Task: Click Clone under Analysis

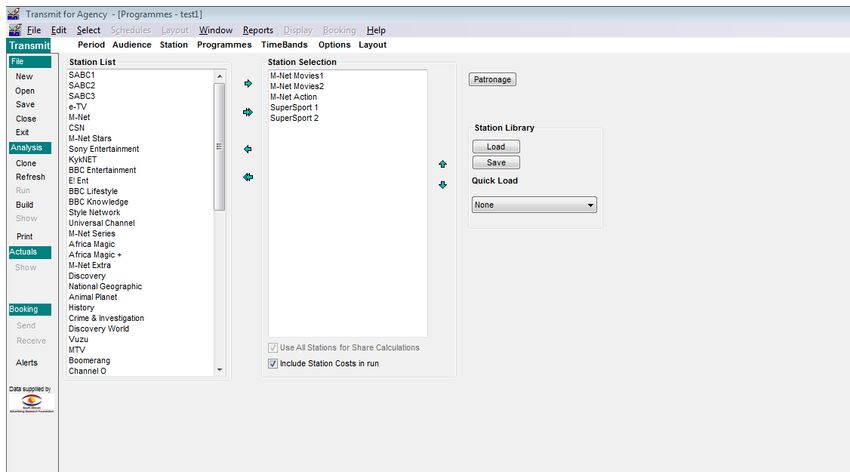Action: click(x=25, y=163)
